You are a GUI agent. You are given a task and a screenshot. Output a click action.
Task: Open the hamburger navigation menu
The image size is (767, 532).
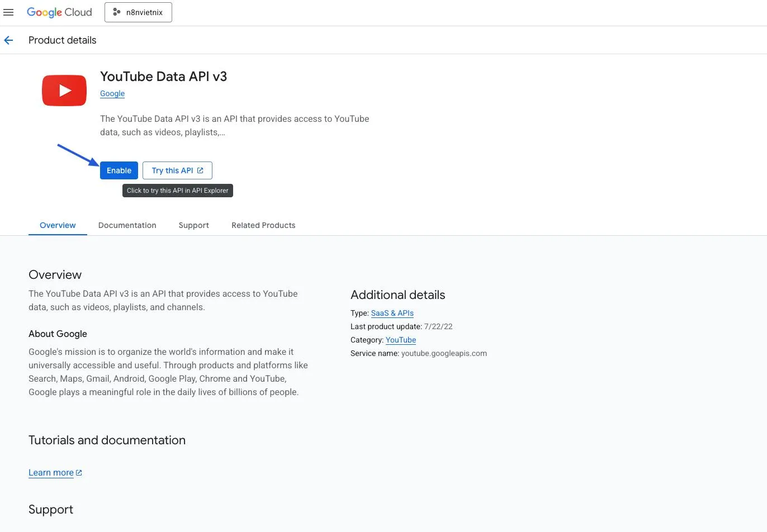[x=8, y=12]
